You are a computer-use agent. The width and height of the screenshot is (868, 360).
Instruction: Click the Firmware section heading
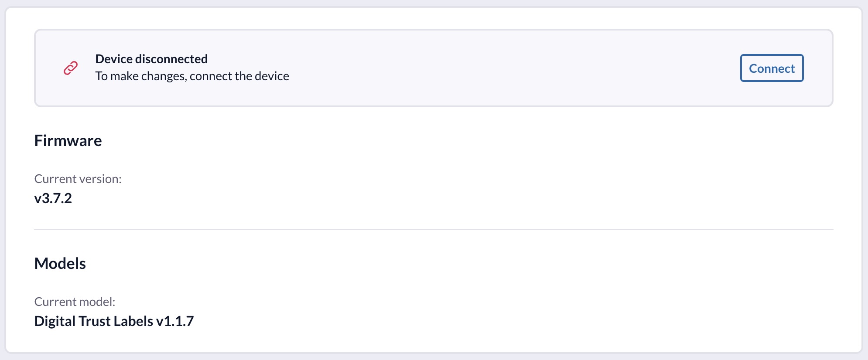pos(68,141)
